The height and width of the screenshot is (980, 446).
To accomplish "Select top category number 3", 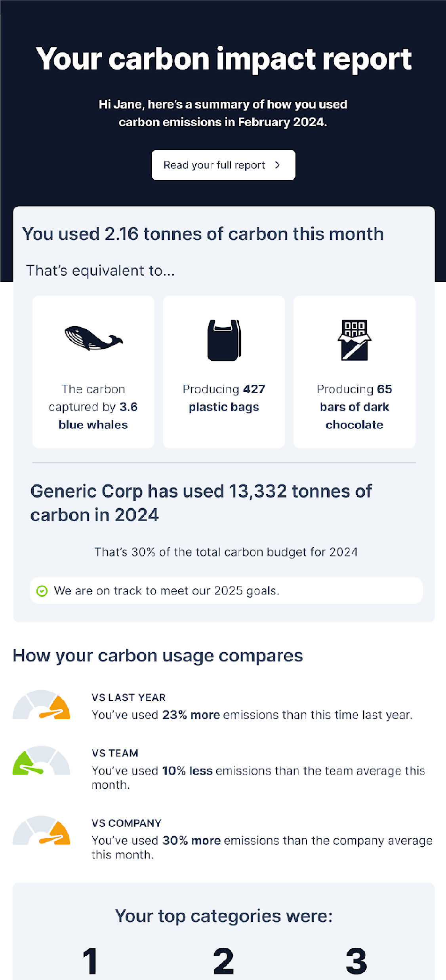I will click(356, 961).
